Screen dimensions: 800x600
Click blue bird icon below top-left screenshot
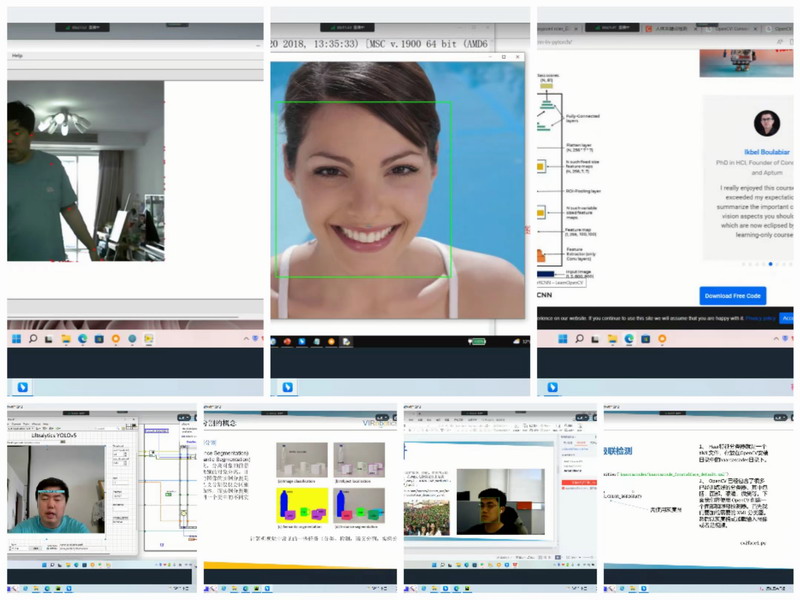pyautogui.click(x=22, y=387)
